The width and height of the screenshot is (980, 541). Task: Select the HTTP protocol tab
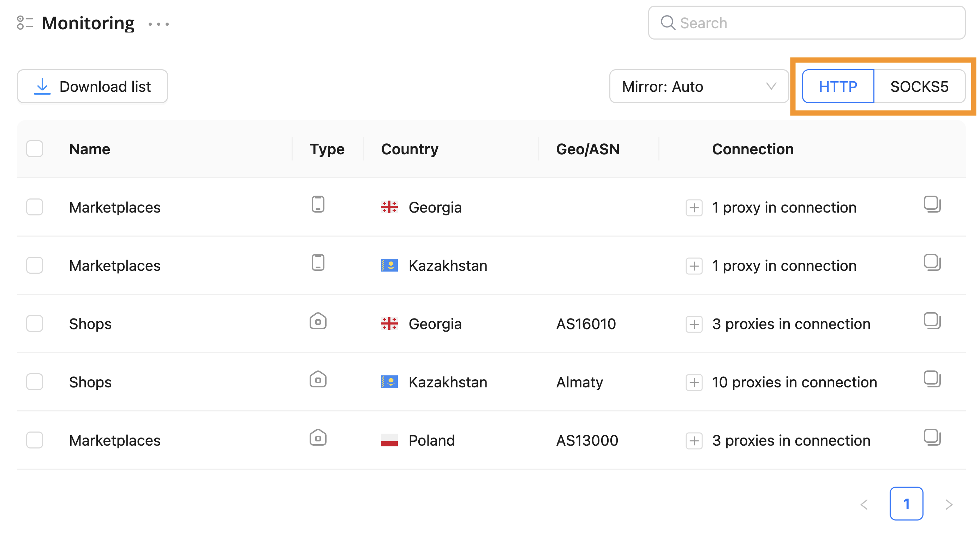coord(838,87)
